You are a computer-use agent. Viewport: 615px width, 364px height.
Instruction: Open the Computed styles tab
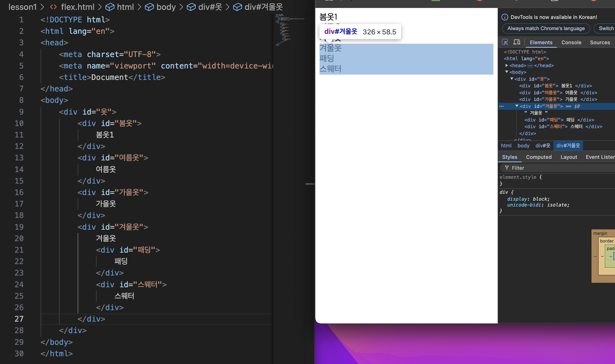[539, 157]
